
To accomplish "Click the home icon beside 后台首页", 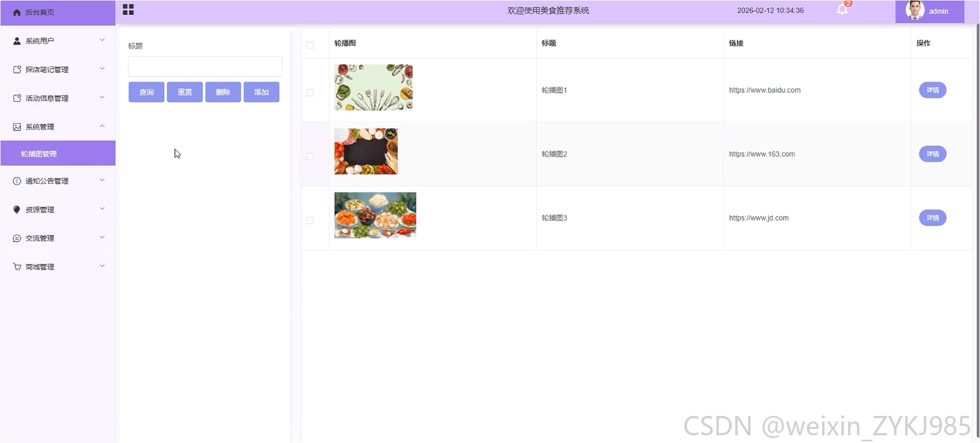I will coord(17,12).
